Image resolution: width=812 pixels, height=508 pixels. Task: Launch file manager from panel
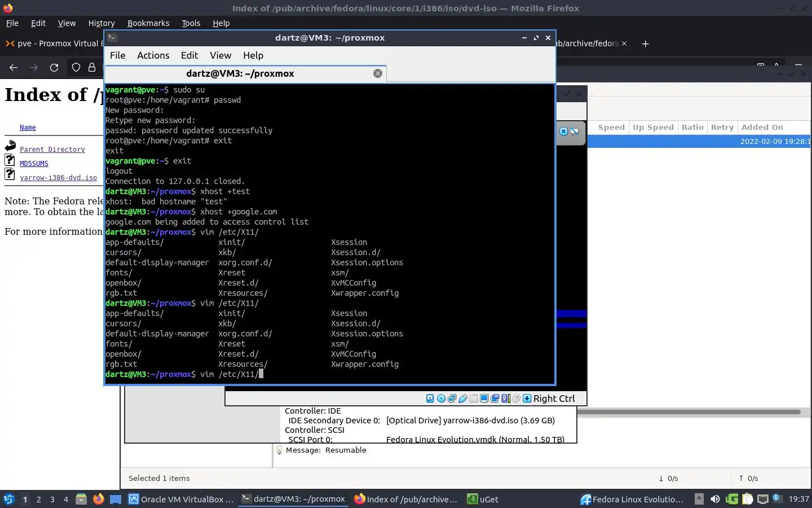81,499
